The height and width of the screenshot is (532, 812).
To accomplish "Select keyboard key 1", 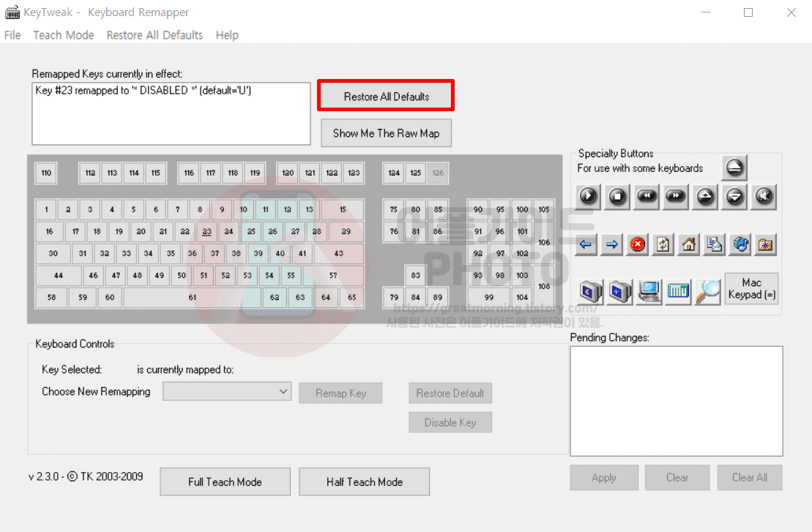I will [x=46, y=209].
